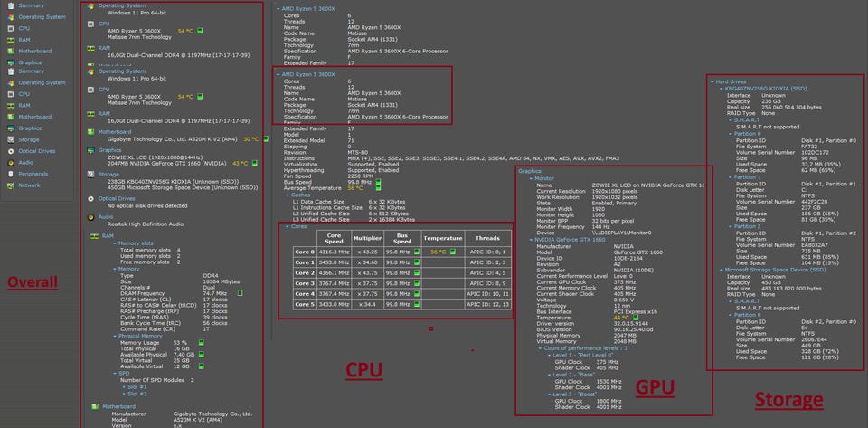Collapse Level 3 - "Boost" entry
Viewport: 868px width, 428px height.
[x=548, y=395]
